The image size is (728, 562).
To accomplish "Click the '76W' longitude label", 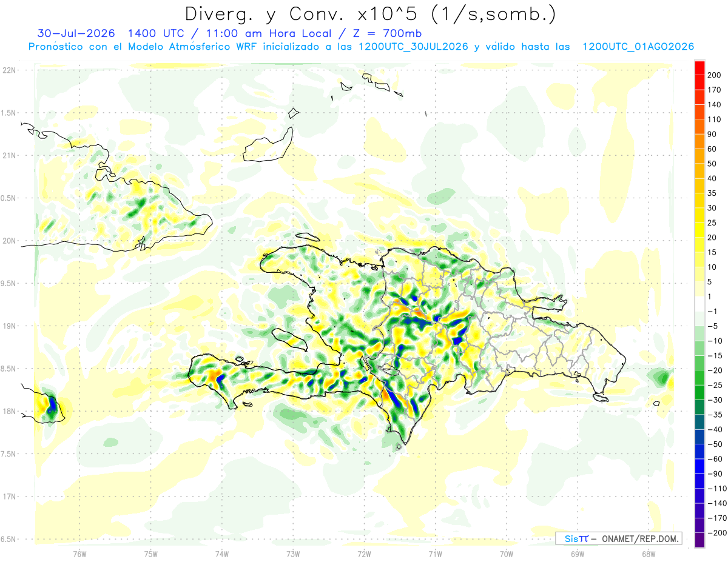I will (x=79, y=553).
